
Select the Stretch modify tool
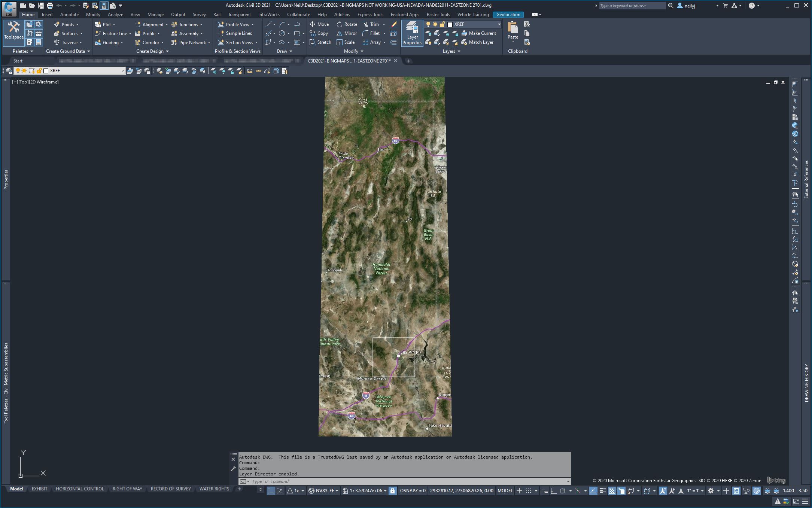tap(320, 42)
